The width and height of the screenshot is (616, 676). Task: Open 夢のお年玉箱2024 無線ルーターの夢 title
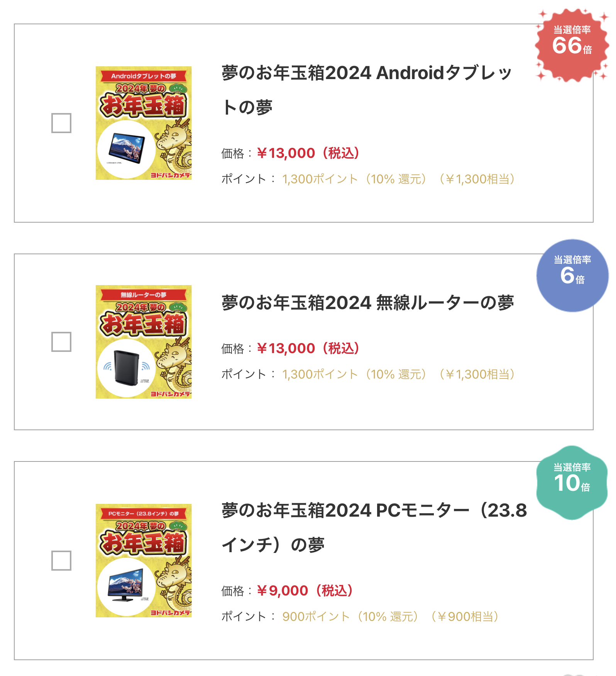click(x=367, y=303)
